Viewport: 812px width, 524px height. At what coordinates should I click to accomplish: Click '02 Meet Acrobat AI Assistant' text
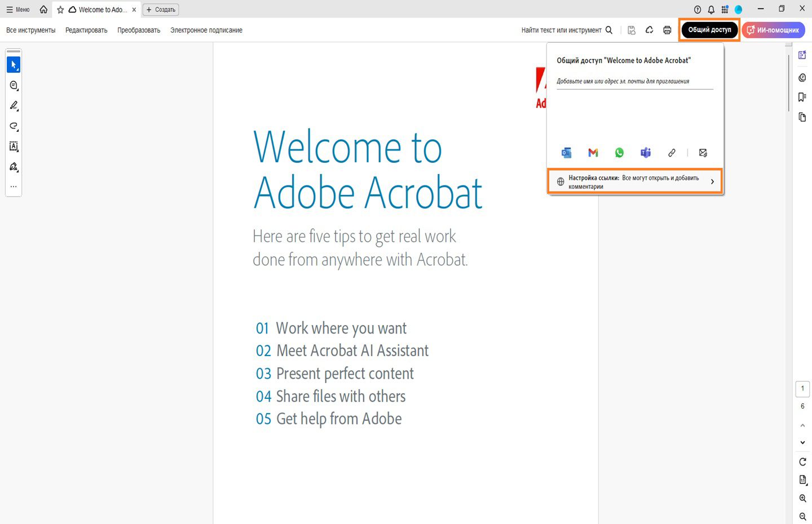pyautogui.click(x=342, y=350)
